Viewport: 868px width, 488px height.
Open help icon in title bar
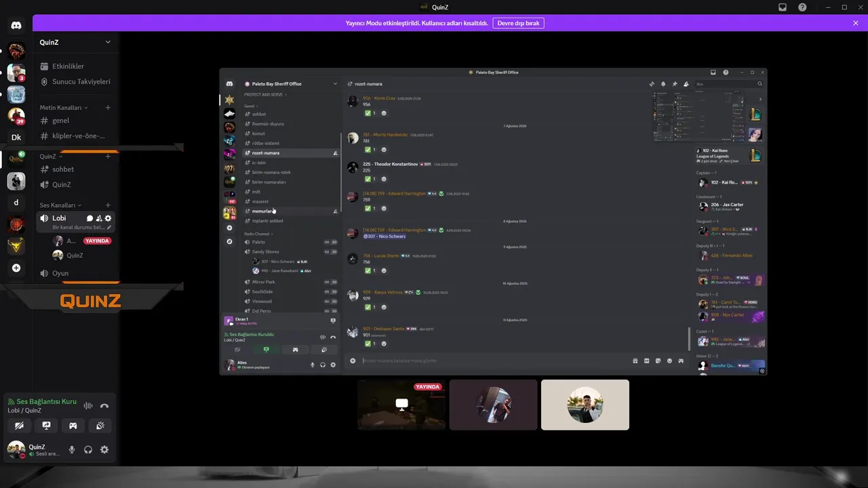pyautogui.click(x=802, y=7)
